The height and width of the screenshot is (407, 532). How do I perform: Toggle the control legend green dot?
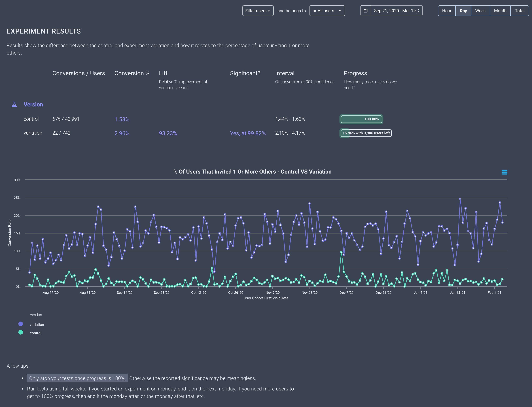tap(21, 332)
